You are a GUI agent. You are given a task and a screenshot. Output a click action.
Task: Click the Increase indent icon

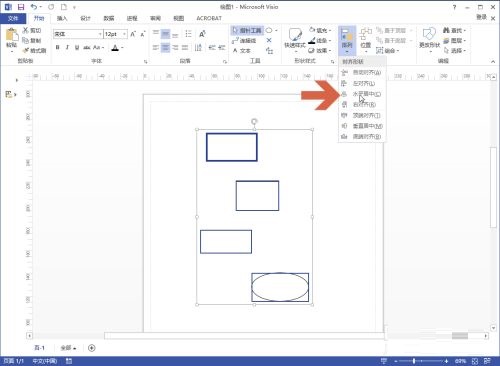222,47
